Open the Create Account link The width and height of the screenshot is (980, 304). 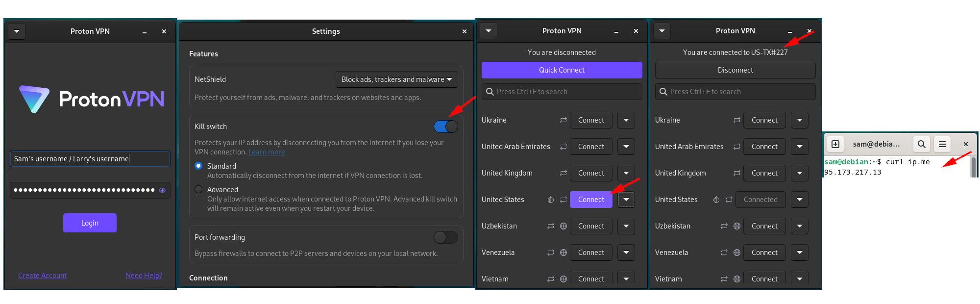pos(42,276)
